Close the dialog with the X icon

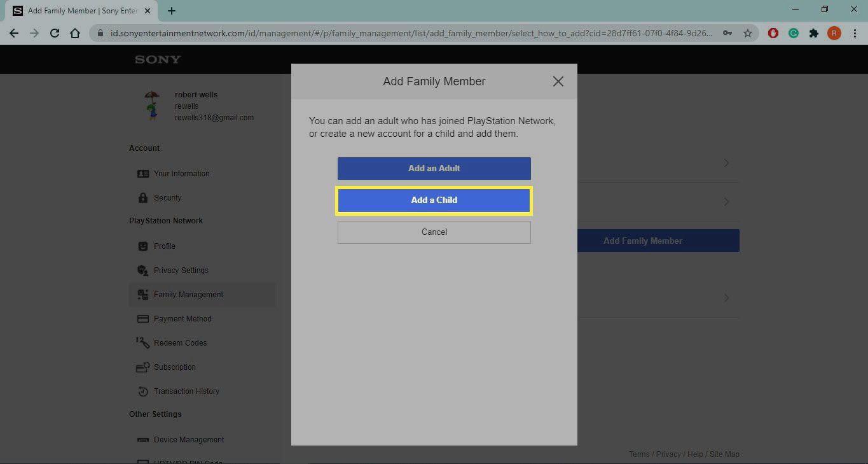pyautogui.click(x=558, y=81)
